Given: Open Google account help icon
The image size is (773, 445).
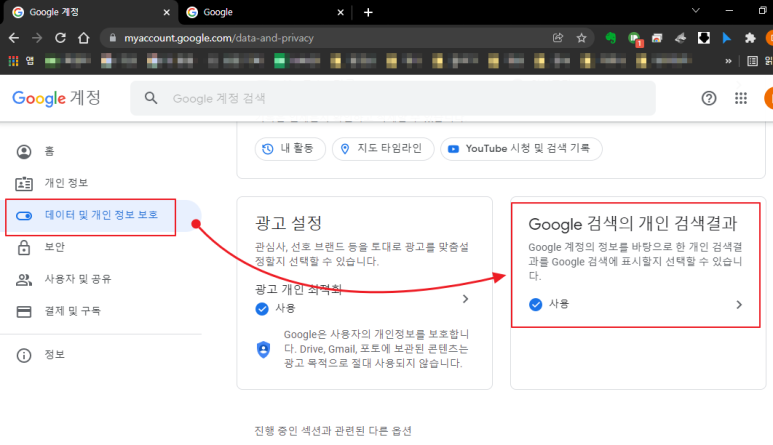Looking at the screenshot, I should click(x=709, y=98).
